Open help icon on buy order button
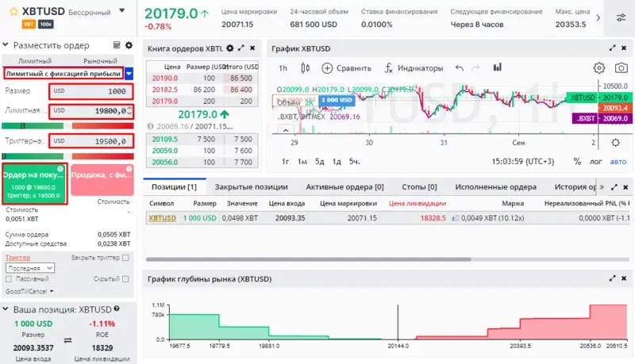The width and height of the screenshot is (635, 364). click(x=60, y=169)
